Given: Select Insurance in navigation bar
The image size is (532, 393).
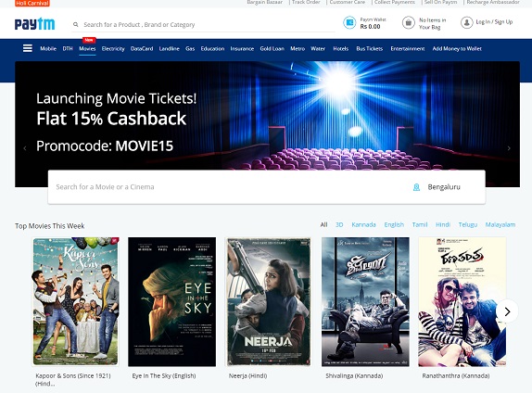Looking at the screenshot, I should (242, 48).
